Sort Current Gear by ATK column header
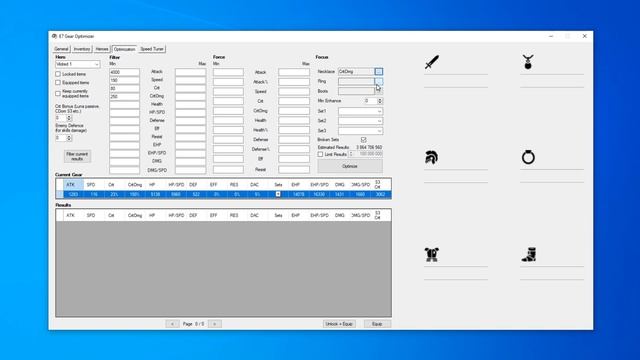The width and height of the screenshot is (640, 360). (x=73, y=185)
